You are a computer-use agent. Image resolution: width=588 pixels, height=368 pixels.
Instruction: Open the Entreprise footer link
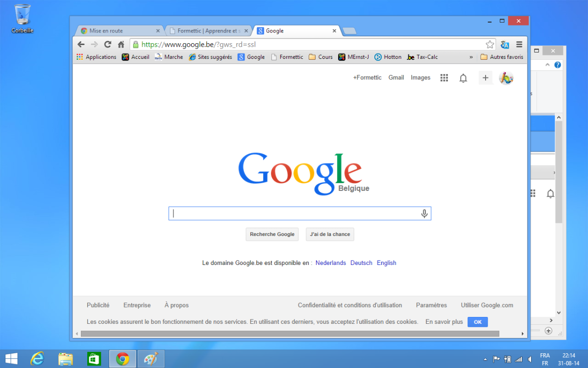(x=137, y=305)
